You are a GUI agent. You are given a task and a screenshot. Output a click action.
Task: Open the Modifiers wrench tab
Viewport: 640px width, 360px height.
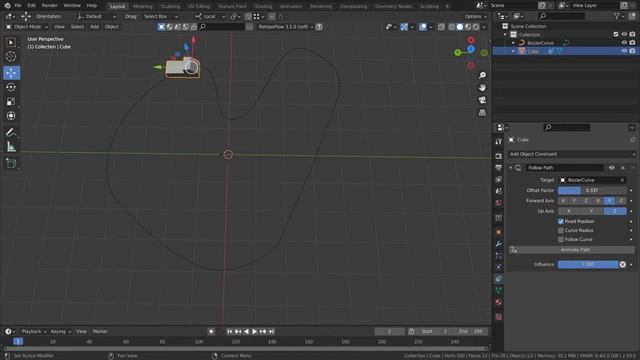coord(498,244)
